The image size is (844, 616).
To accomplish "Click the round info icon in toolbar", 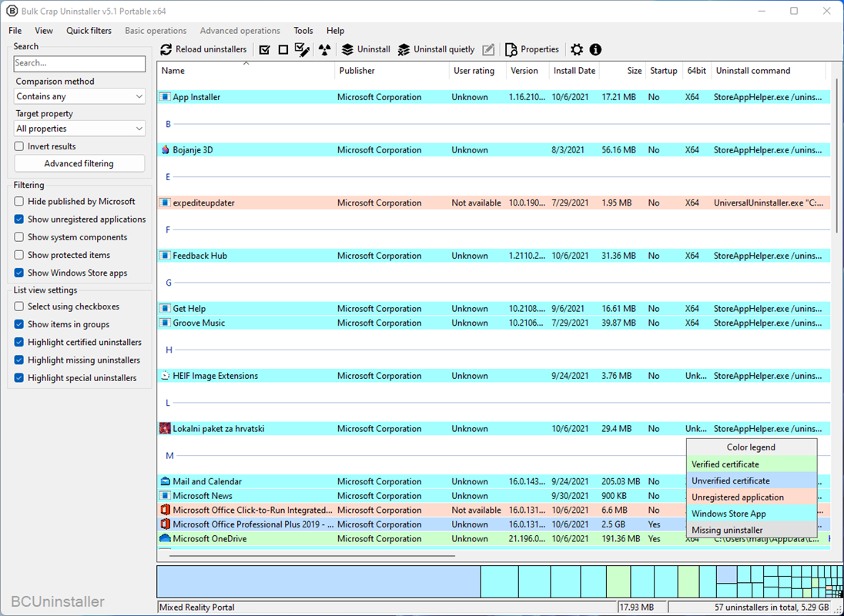I will tap(595, 49).
